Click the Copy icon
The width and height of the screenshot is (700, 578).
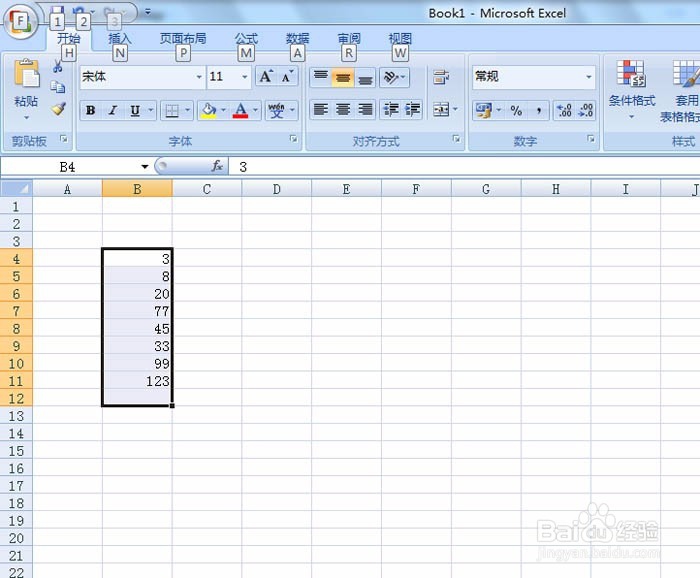pyautogui.click(x=58, y=87)
